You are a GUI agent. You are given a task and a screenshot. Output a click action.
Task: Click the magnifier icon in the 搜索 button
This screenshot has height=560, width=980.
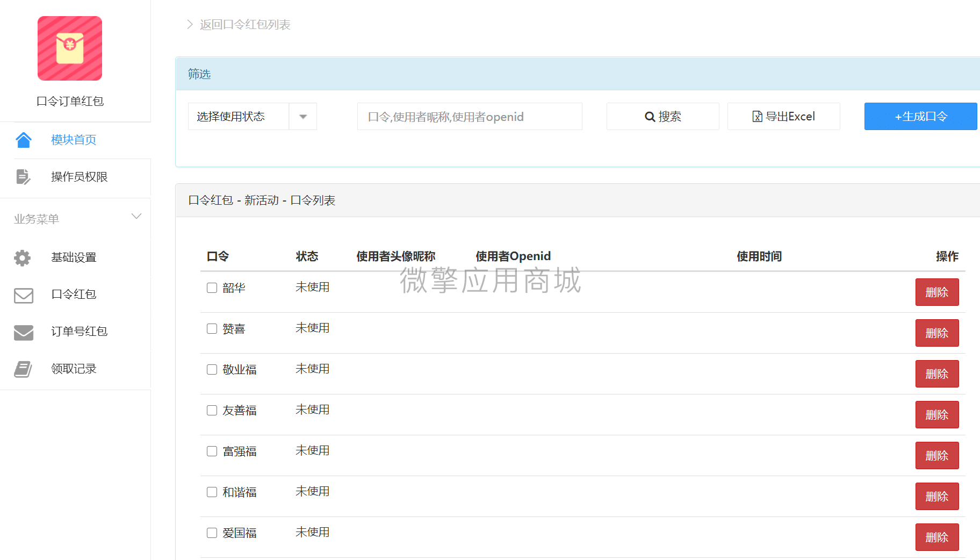click(650, 117)
